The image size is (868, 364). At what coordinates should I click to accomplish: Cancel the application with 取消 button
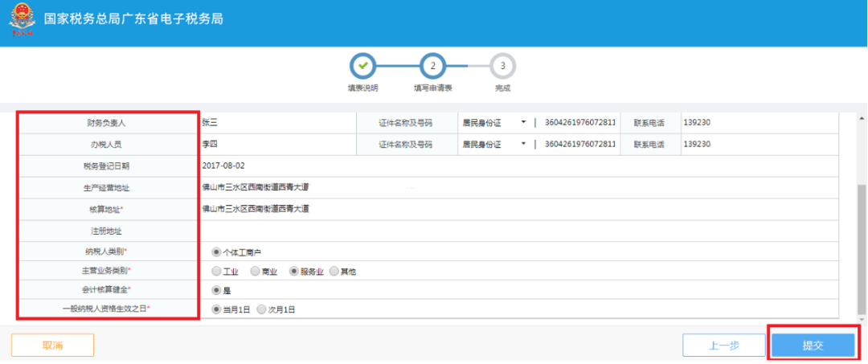(52, 346)
